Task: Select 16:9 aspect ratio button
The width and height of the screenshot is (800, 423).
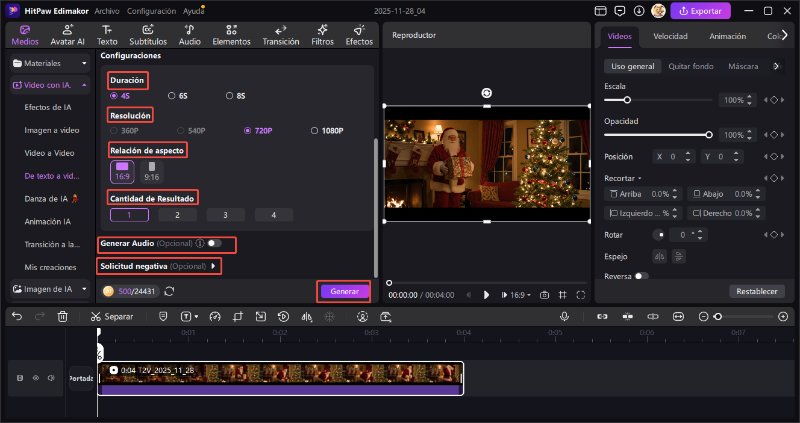Action: tap(122, 172)
